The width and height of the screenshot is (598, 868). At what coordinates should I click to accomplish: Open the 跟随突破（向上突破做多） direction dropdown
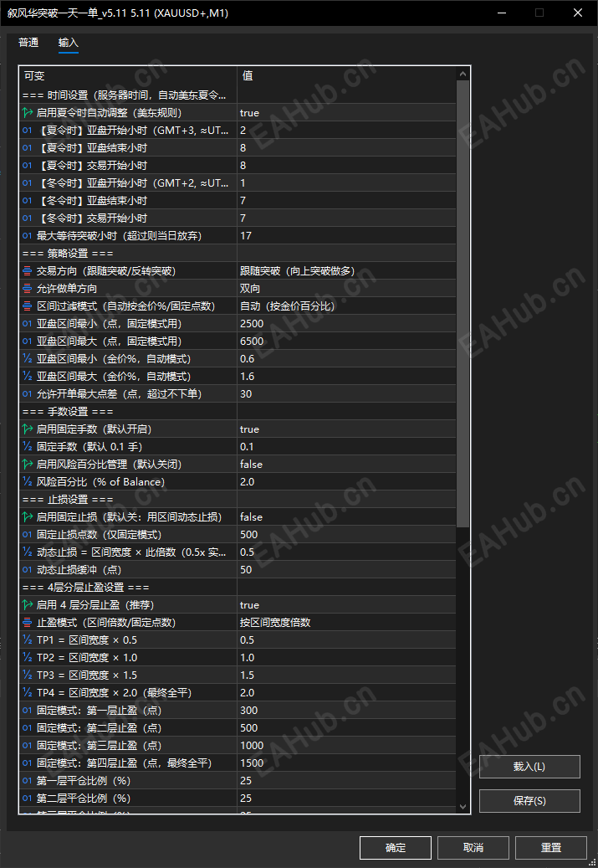[x=346, y=271]
